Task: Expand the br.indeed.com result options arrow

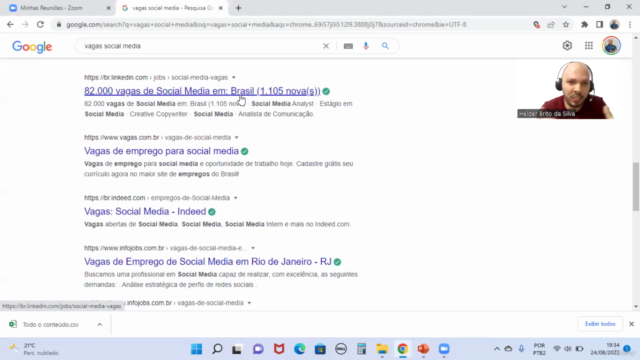Action: [236, 198]
